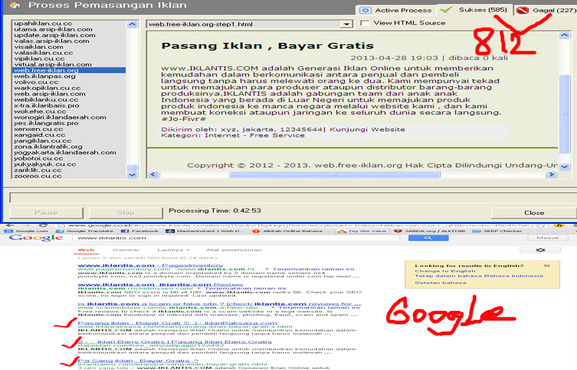Click the preview pane horizontal scrollbar thumb
The height and width of the screenshot is (370, 577).
(334, 175)
